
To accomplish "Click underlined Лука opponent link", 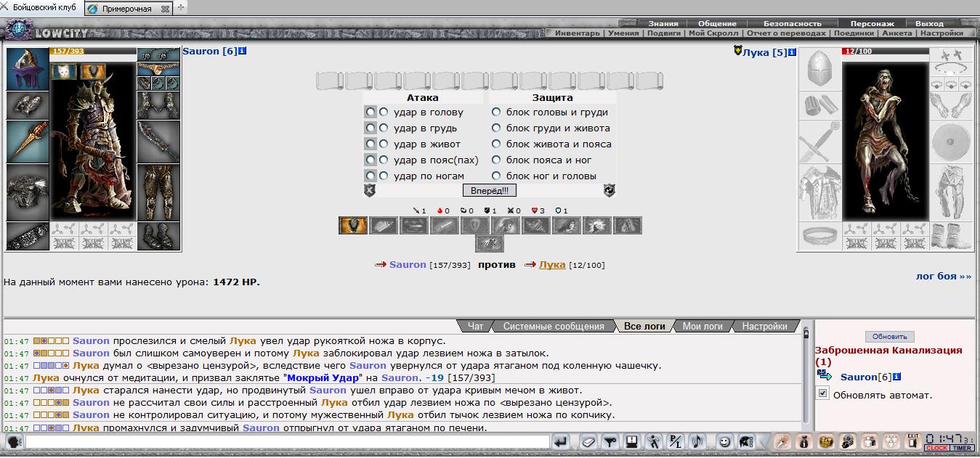I will pos(552,264).
